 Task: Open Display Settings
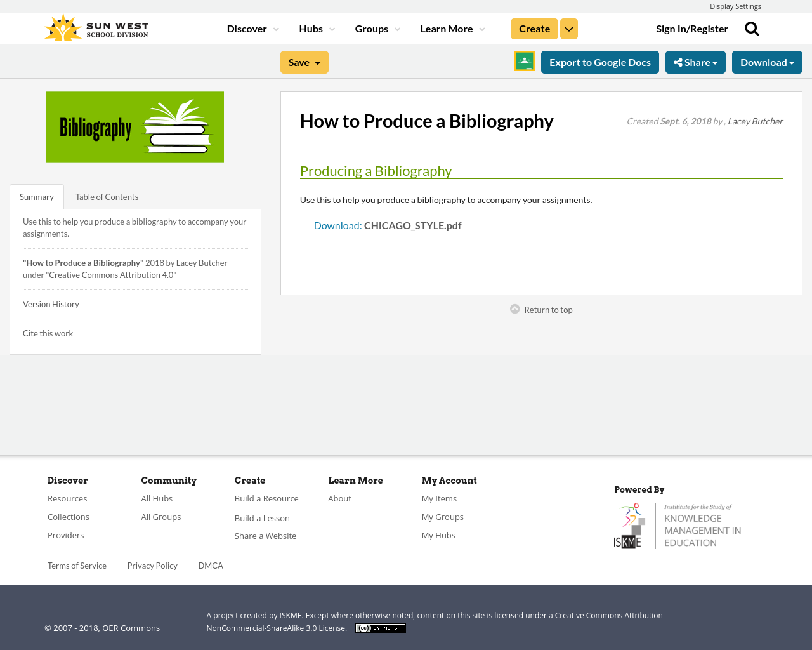735,5
